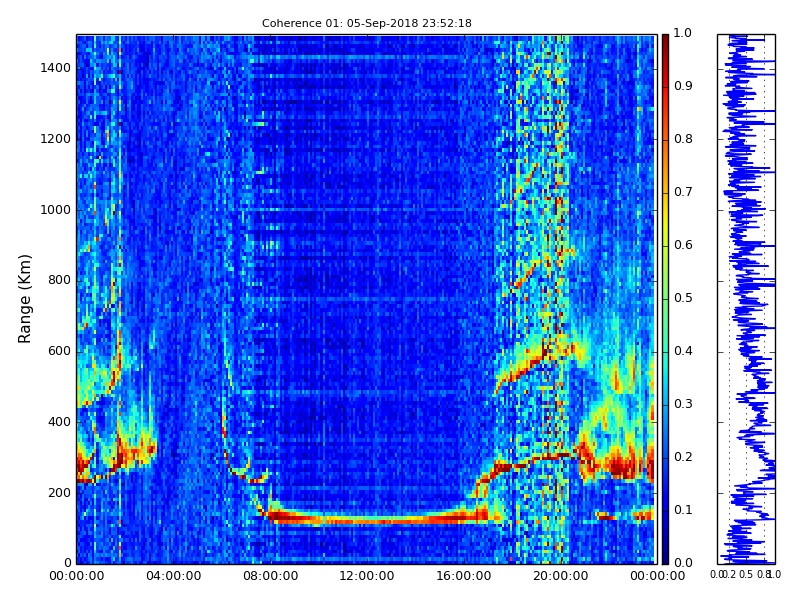Click the dark red top of the colorbar
Viewport: 800px width, 600px height.
[x=665, y=43]
